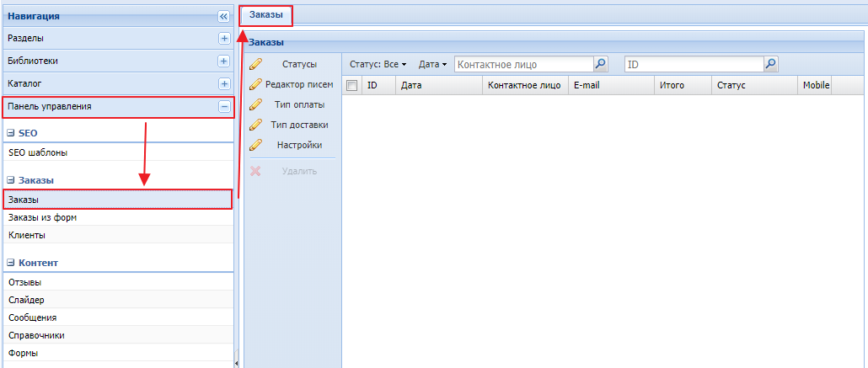Switch to the Заказы tab
Screen dimensions: 868x368
pos(266,14)
